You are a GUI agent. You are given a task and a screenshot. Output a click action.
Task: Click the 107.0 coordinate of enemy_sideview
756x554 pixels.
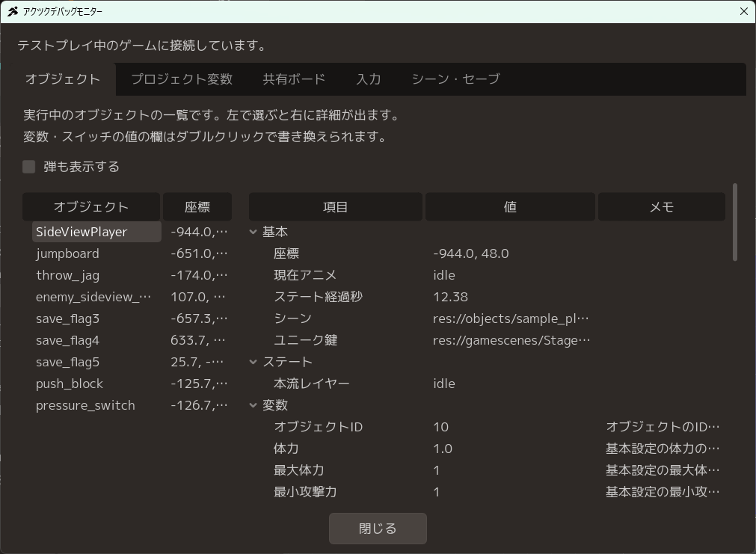[x=197, y=297]
